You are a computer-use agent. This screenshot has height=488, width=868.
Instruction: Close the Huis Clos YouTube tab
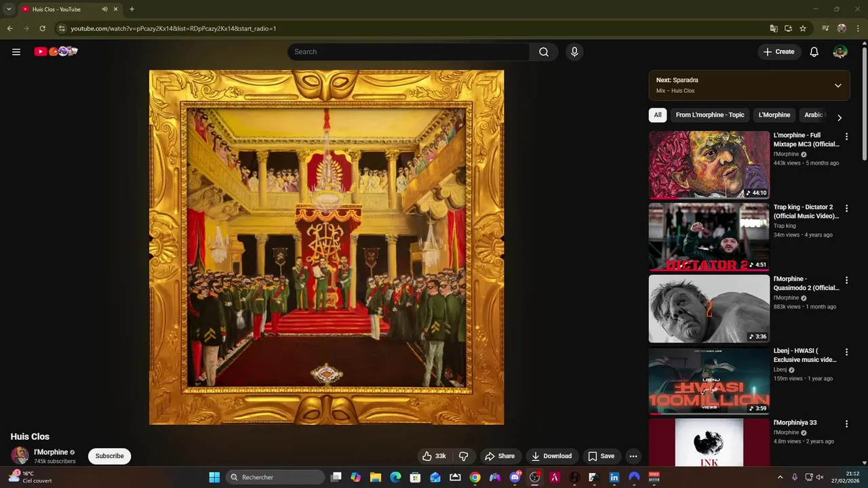coord(116,9)
